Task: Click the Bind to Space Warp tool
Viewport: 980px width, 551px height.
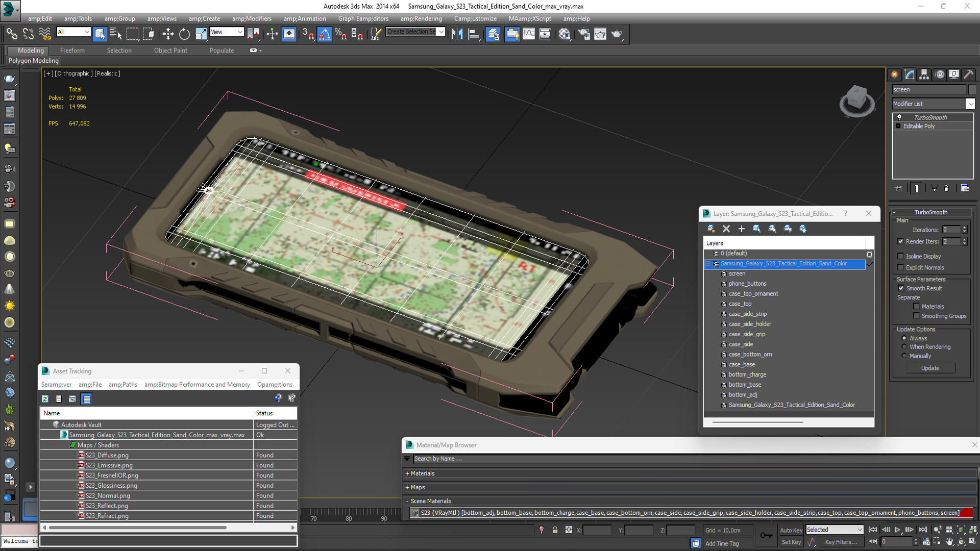Action: click(x=45, y=34)
